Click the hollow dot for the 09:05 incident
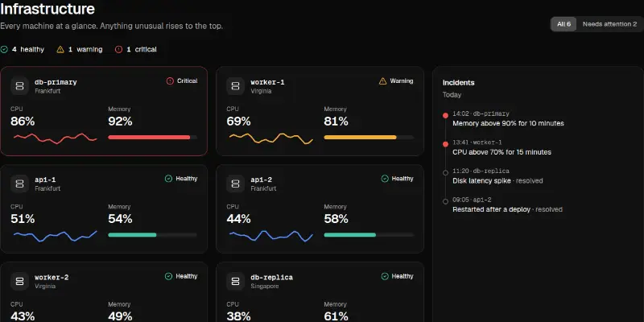 [x=445, y=201]
